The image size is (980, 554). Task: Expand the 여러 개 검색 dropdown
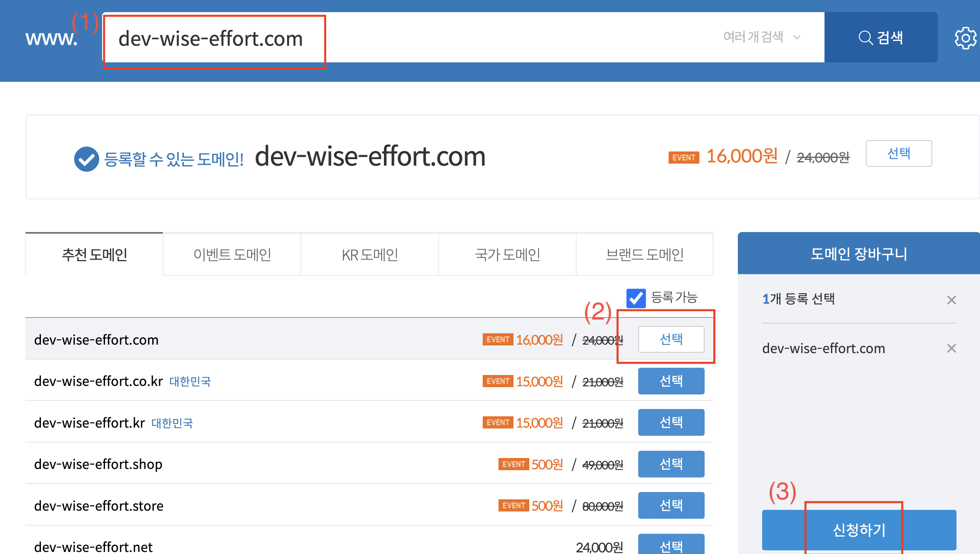(761, 37)
